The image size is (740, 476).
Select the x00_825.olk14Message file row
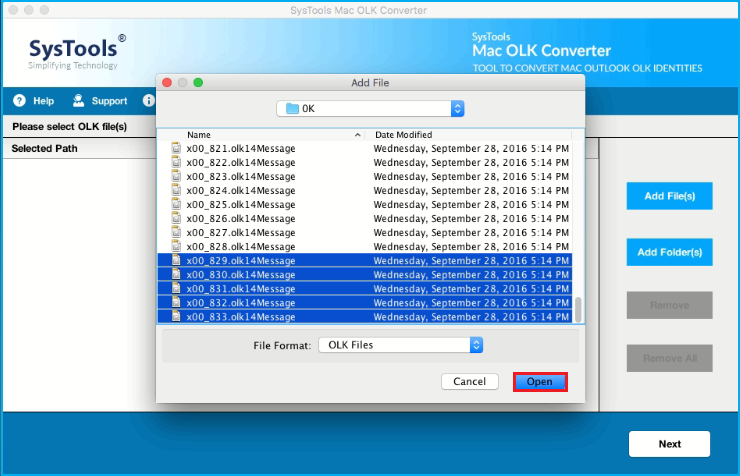click(365, 204)
